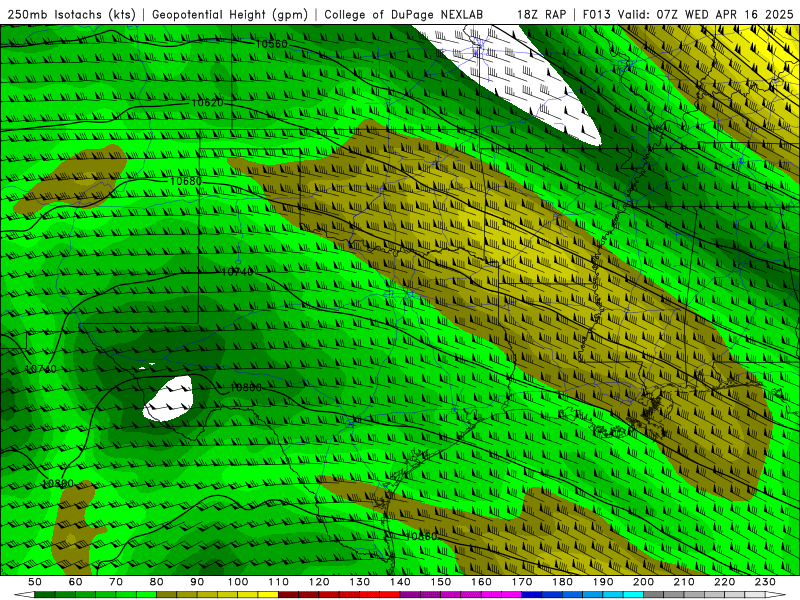Click the 200 value on color scale
Image resolution: width=800 pixels, height=600 pixels.
click(x=643, y=582)
